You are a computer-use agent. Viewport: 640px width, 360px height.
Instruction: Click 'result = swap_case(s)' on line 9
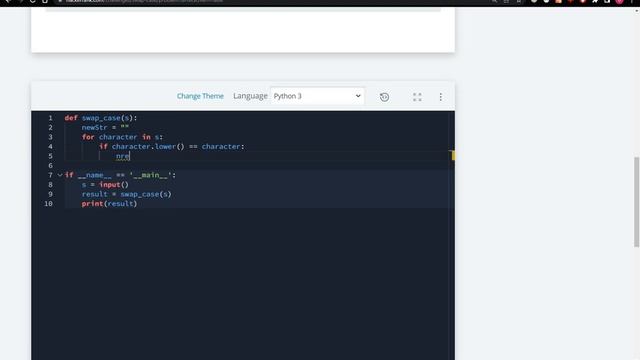pyautogui.click(x=127, y=194)
